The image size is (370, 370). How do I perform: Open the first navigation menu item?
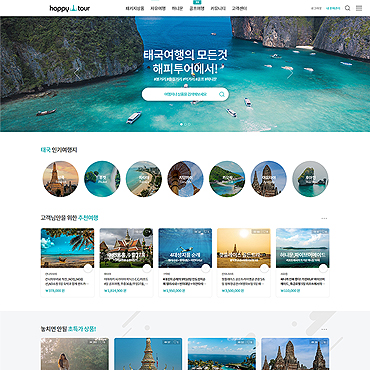click(135, 9)
